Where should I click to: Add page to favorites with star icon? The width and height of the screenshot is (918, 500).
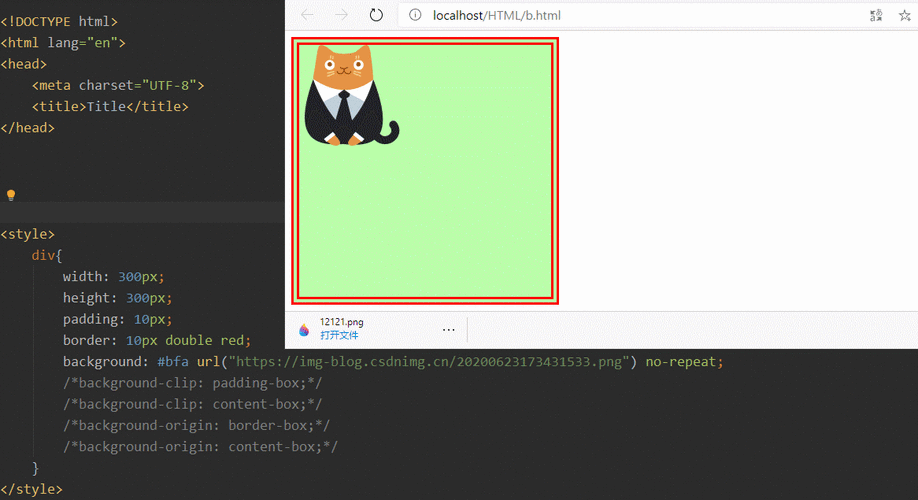point(906,15)
